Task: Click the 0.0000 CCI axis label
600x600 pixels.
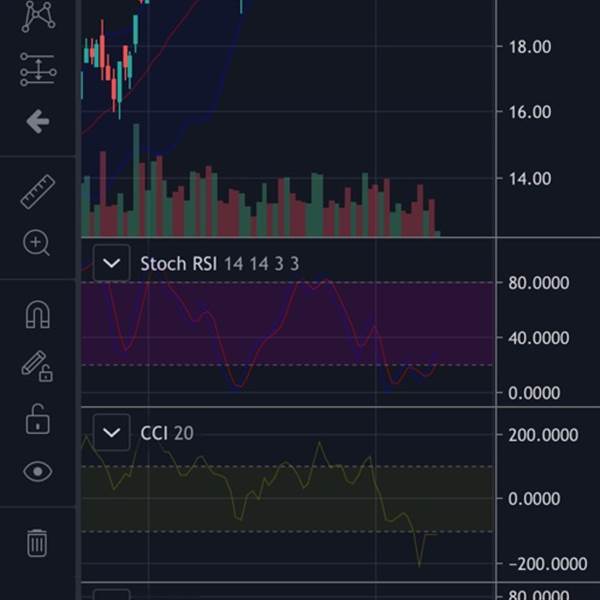Action: (534, 499)
